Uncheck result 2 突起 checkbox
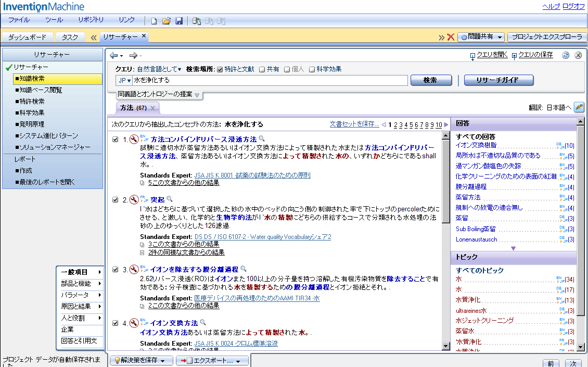Screen dimensions: 588x367 tap(116, 199)
